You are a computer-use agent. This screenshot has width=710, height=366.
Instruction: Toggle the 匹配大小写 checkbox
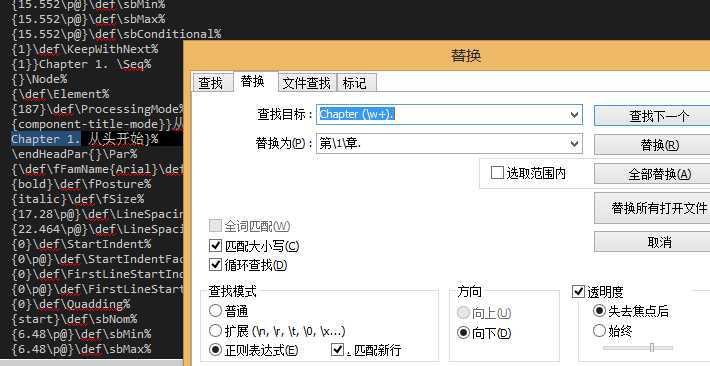coord(216,246)
